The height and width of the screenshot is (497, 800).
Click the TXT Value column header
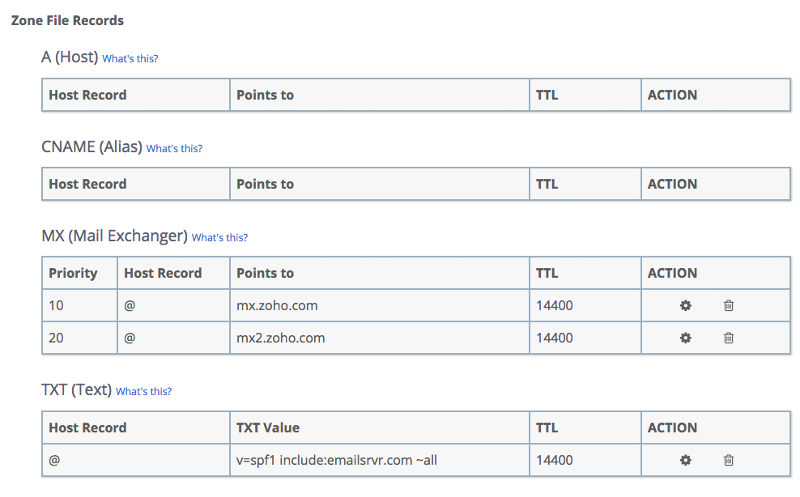click(x=268, y=428)
